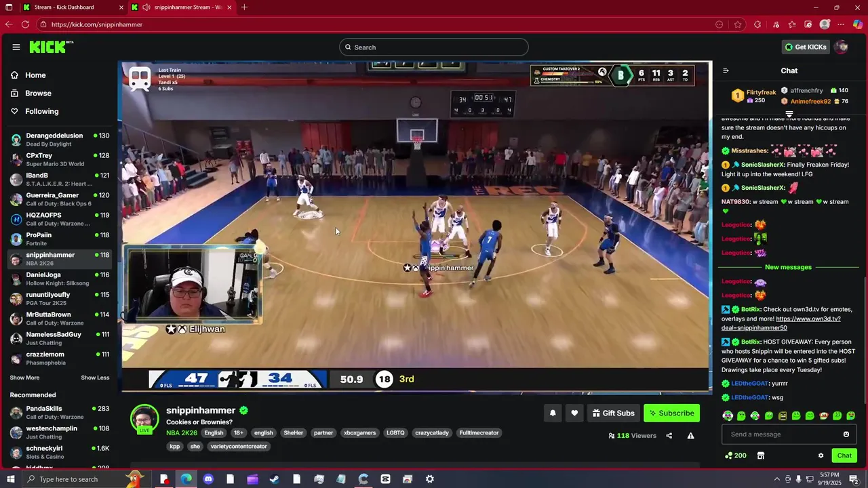Close the Stream - Kick Dashboard tab
The width and height of the screenshot is (868, 488).
pyautogui.click(x=121, y=7)
